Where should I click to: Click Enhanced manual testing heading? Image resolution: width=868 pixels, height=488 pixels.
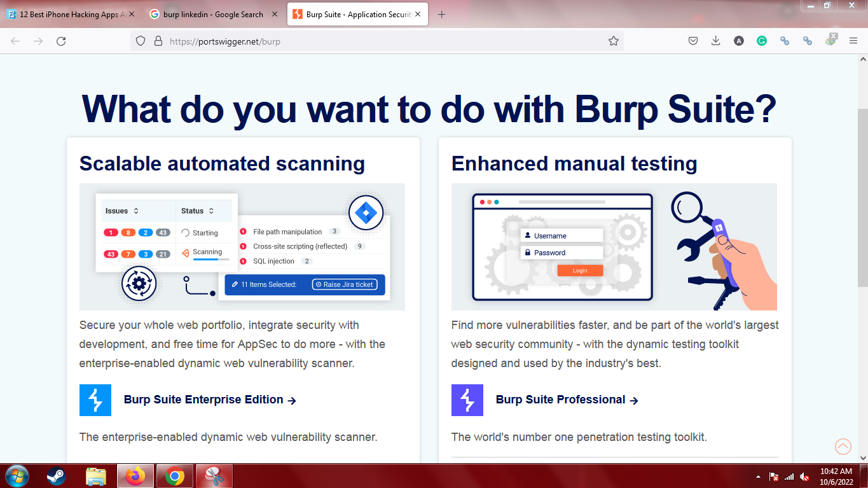[x=574, y=164]
